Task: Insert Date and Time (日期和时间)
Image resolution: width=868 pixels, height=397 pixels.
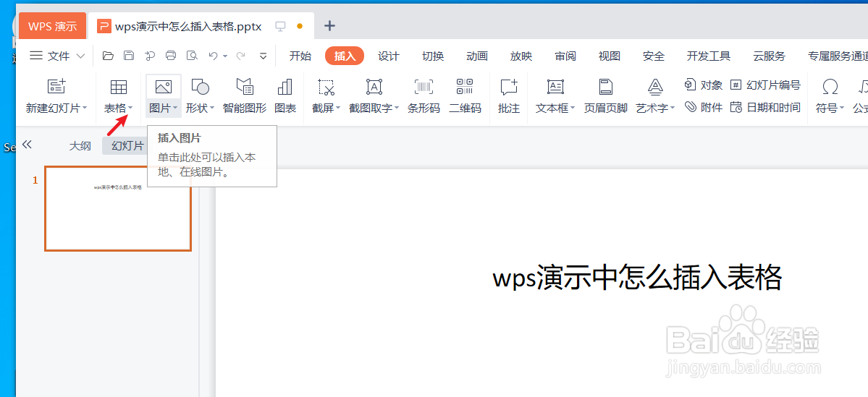Action: coord(766,107)
